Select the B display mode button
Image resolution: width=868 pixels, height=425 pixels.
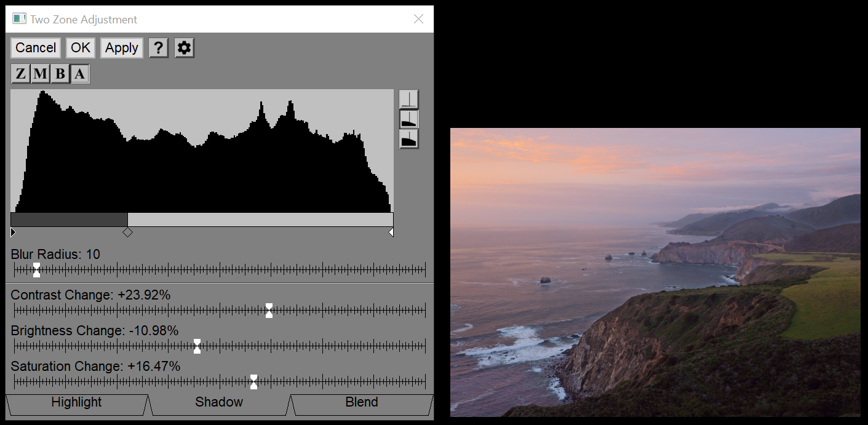pyautogui.click(x=60, y=74)
